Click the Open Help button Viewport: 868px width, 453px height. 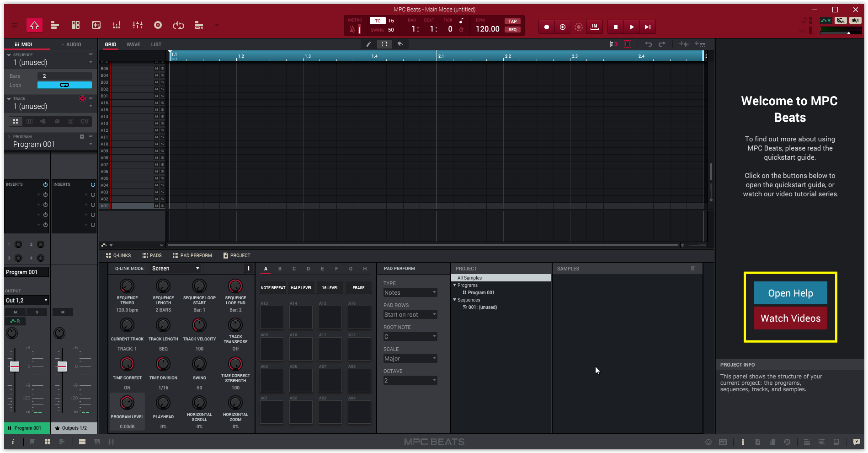pos(790,293)
